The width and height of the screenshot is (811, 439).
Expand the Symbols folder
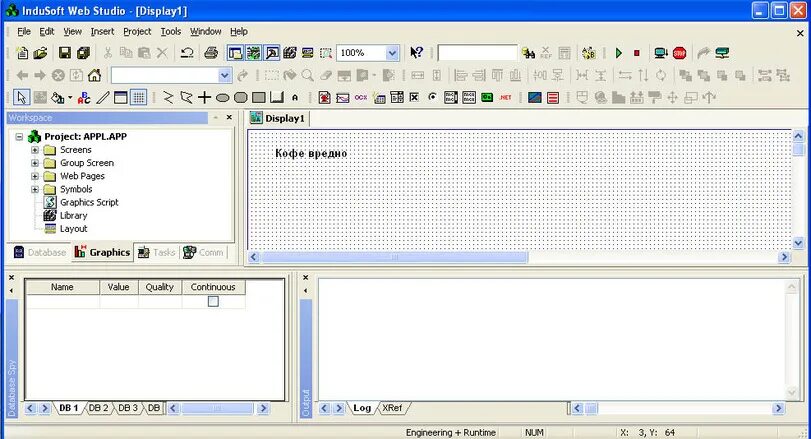pyautogui.click(x=35, y=189)
